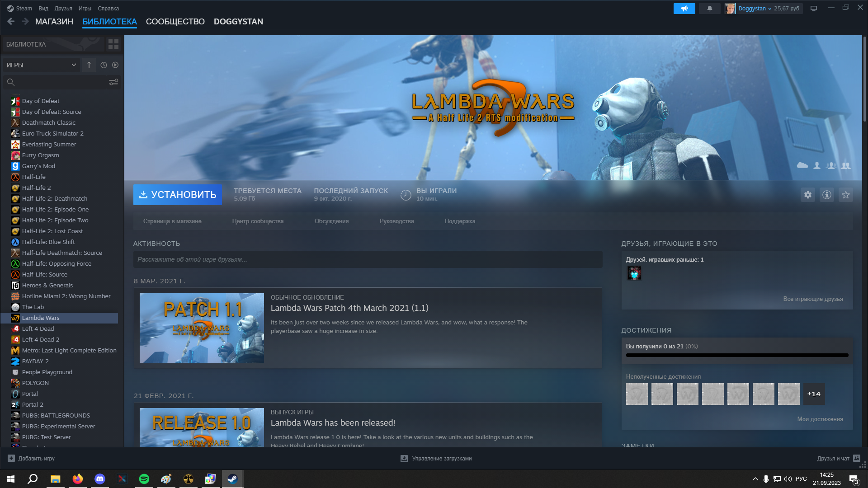868x488 pixels.
Task: Click the first locked achievement icon
Action: pyautogui.click(x=637, y=394)
